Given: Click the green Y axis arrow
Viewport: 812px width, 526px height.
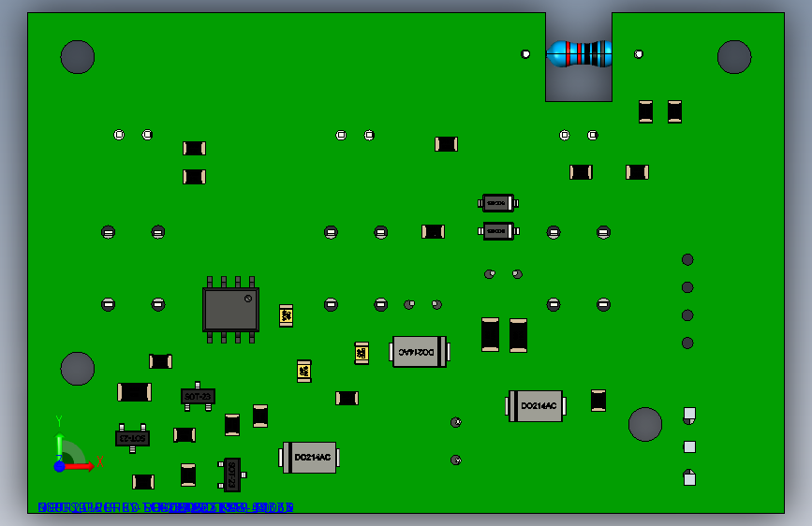Looking at the screenshot, I should [x=60, y=446].
